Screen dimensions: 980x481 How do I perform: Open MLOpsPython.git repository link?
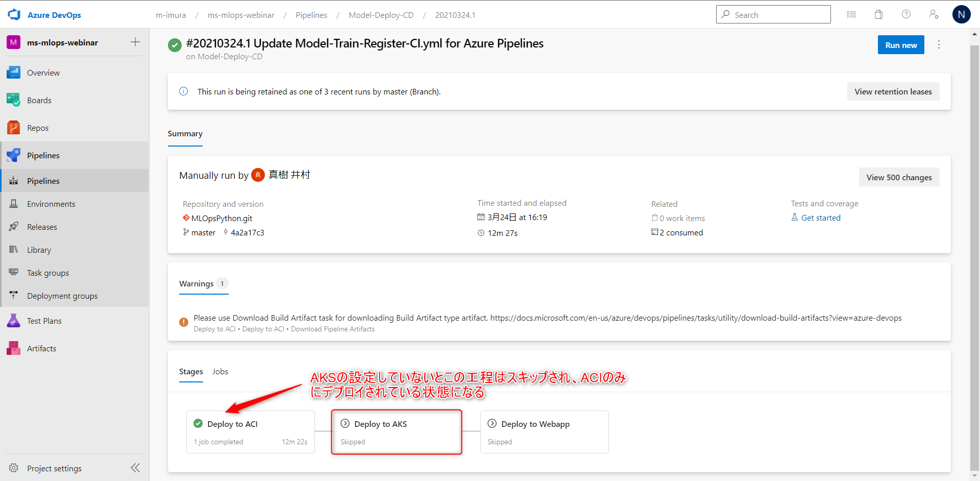[222, 218]
